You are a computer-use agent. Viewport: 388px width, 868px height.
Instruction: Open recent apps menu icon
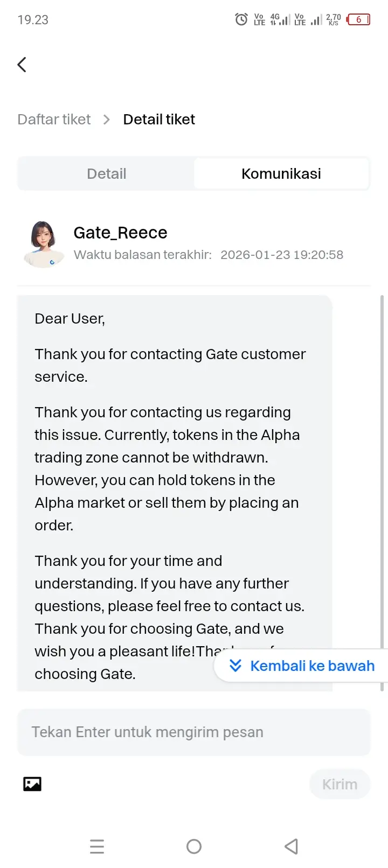tap(97, 846)
